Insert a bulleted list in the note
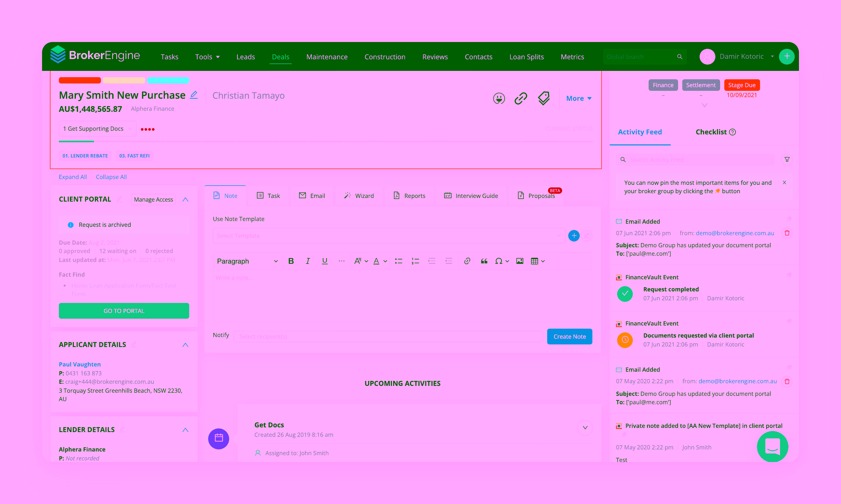 [x=398, y=261]
